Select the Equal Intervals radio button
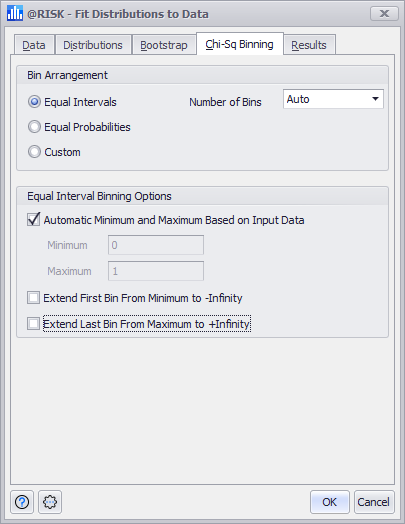 pyautogui.click(x=34, y=102)
